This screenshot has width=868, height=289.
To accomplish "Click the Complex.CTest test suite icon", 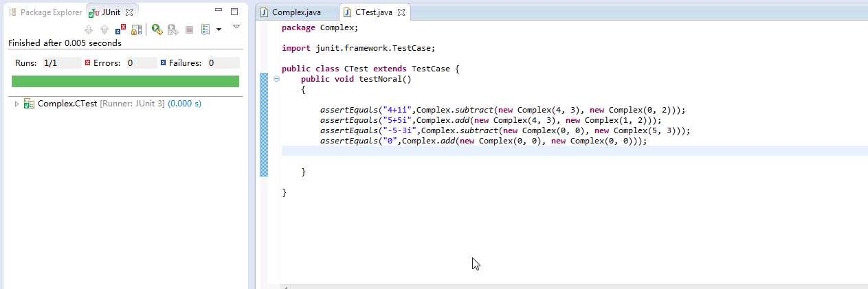I will tap(29, 104).
